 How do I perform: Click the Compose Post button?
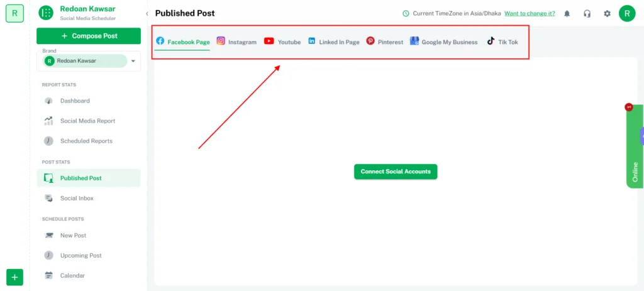pos(89,36)
